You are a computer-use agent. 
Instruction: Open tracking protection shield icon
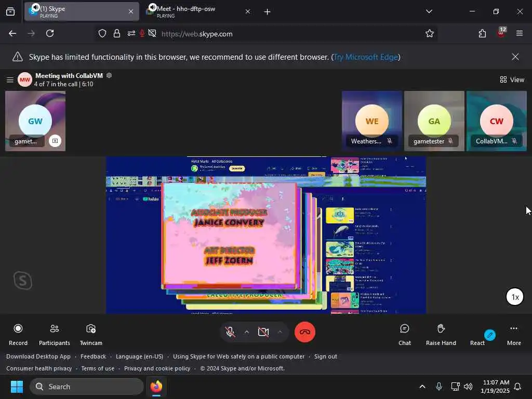102,33
